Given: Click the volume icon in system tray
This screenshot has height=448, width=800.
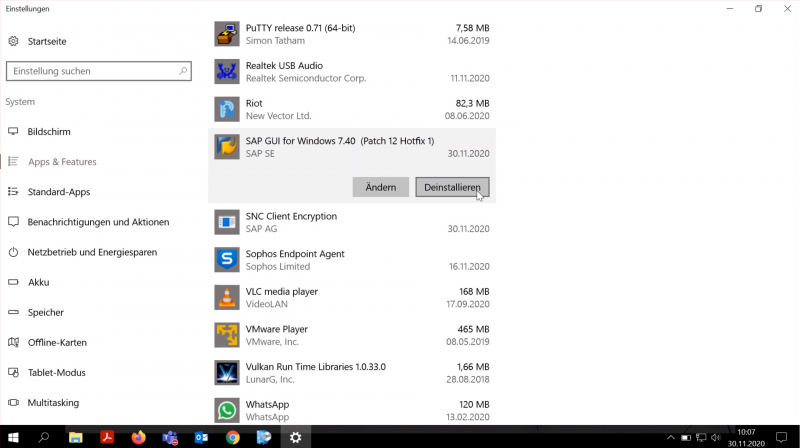Looking at the screenshot, I should pyautogui.click(x=716, y=438).
